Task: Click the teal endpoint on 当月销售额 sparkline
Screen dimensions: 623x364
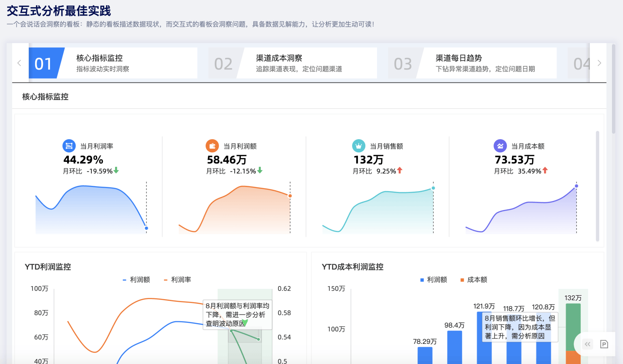Action: point(433,188)
